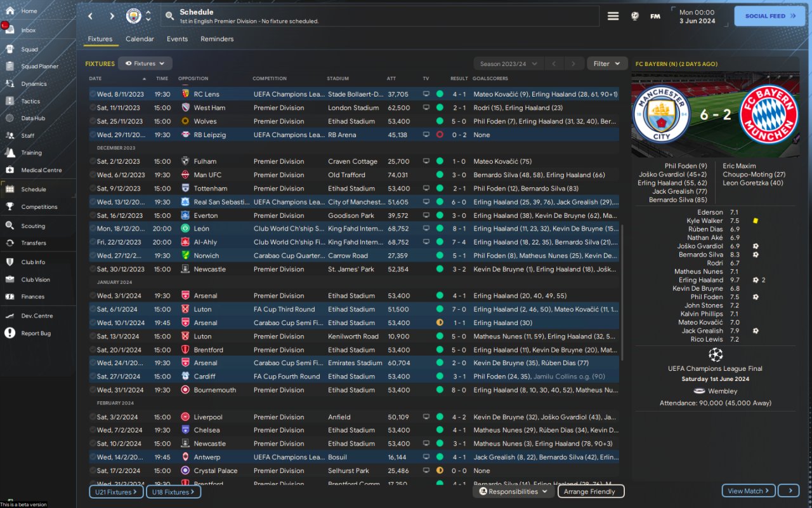Viewport: 812px width, 508px height.
Task: Switch to the Fixtures tab
Action: point(100,39)
